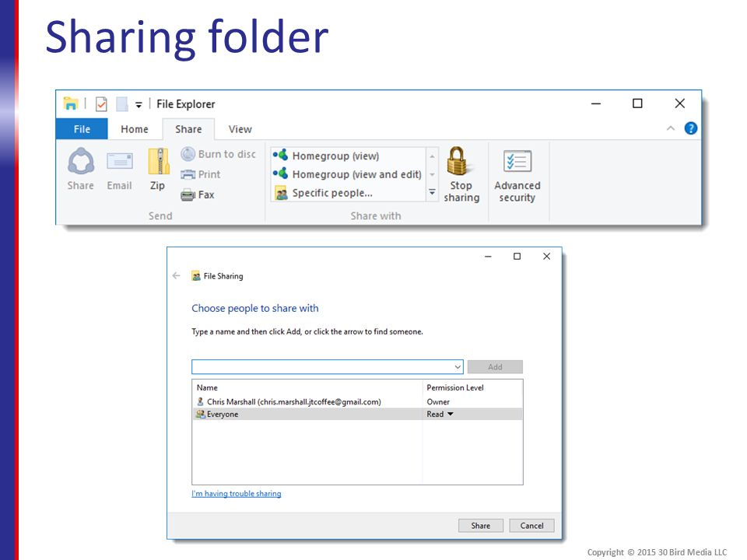The image size is (747, 560).
Task: Switch to the View tab
Action: pyautogui.click(x=240, y=129)
